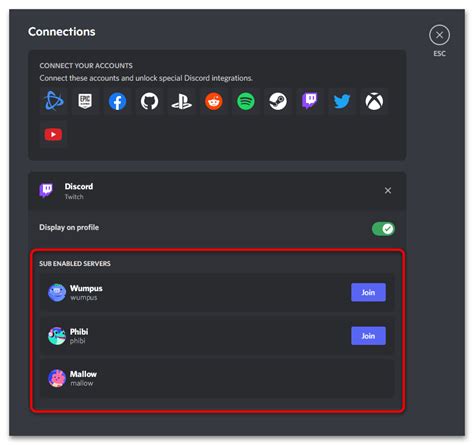Select the Mallow server entry

tap(217, 378)
